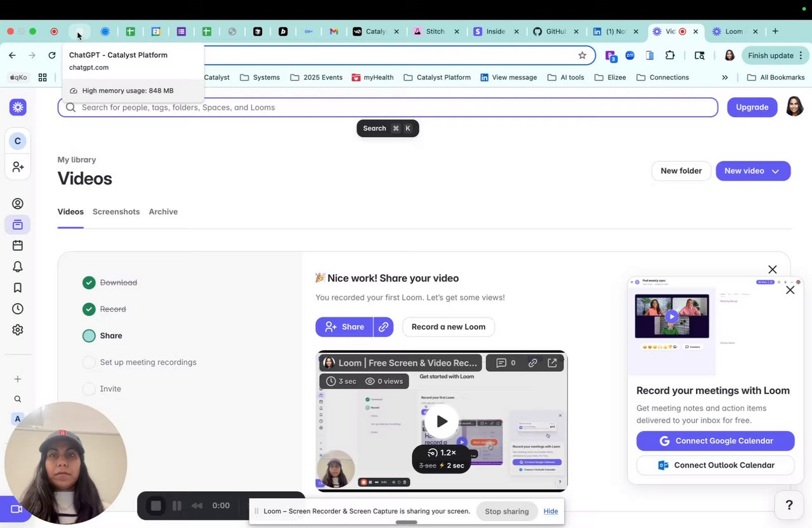The image size is (812, 528).
Task: Click the Record a new Loom button
Action: pyautogui.click(x=449, y=327)
